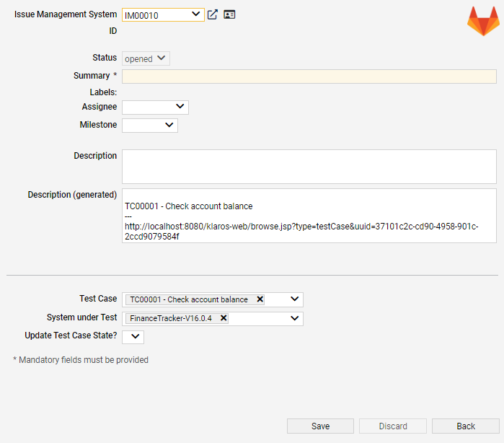This screenshot has height=443, width=504.
Task: Click the GitLab fox logo
Action: point(483,21)
